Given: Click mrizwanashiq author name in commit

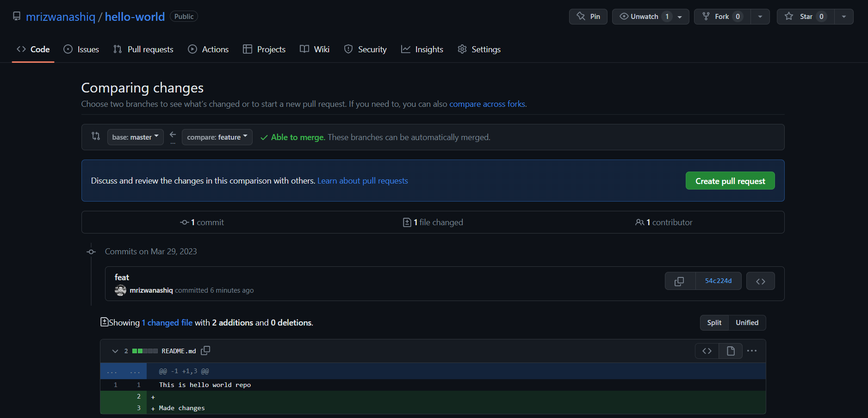Looking at the screenshot, I should 151,290.
